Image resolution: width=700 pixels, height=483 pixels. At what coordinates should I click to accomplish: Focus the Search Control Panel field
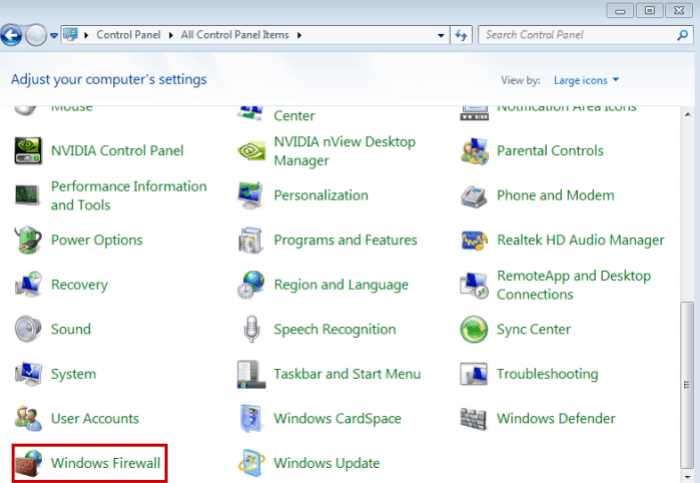[586, 35]
